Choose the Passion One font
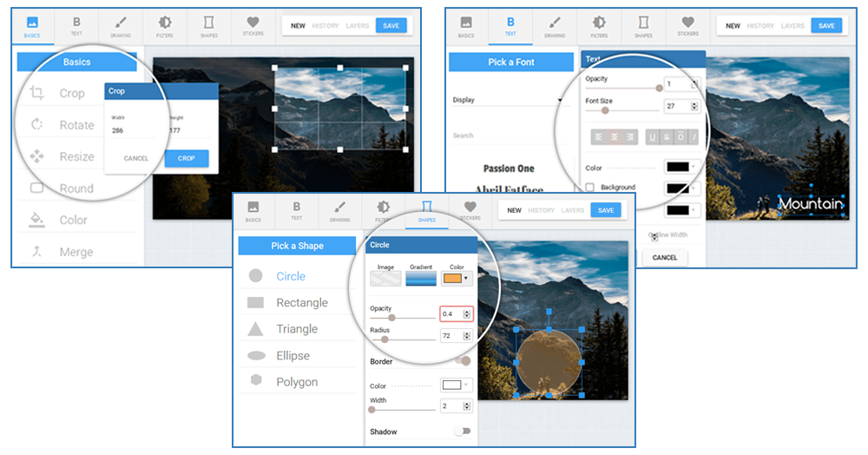 [509, 168]
